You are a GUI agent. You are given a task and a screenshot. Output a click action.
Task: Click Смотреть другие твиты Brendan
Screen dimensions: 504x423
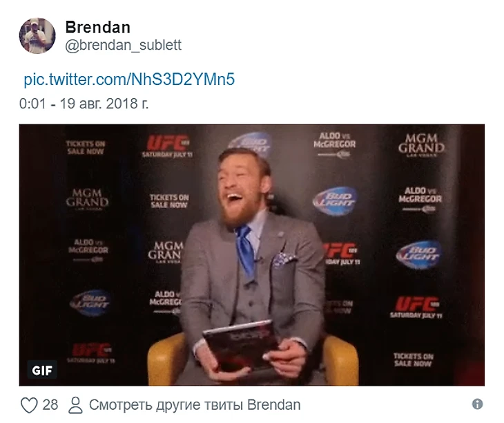(195, 404)
